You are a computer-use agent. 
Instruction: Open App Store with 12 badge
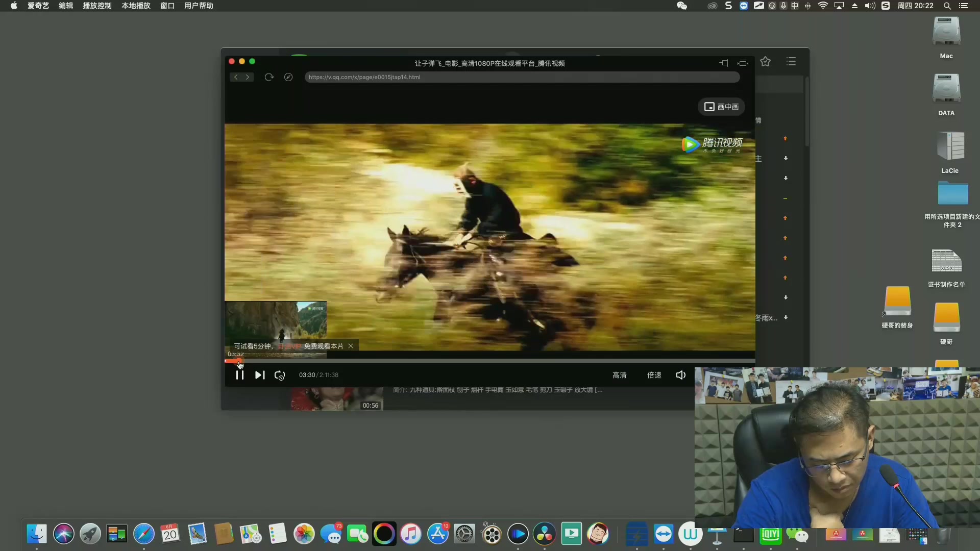438,534
